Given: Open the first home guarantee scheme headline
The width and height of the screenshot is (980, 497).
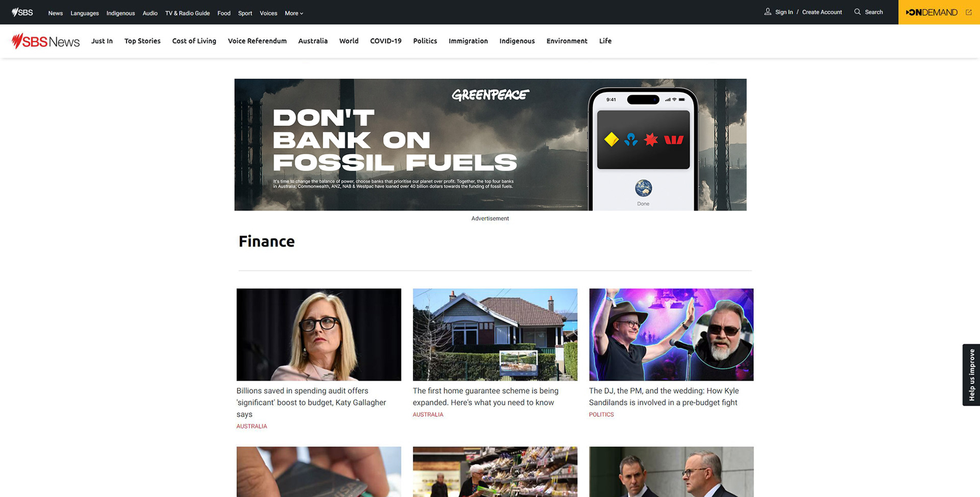Looking at the screenshot, I should (485, 396).
